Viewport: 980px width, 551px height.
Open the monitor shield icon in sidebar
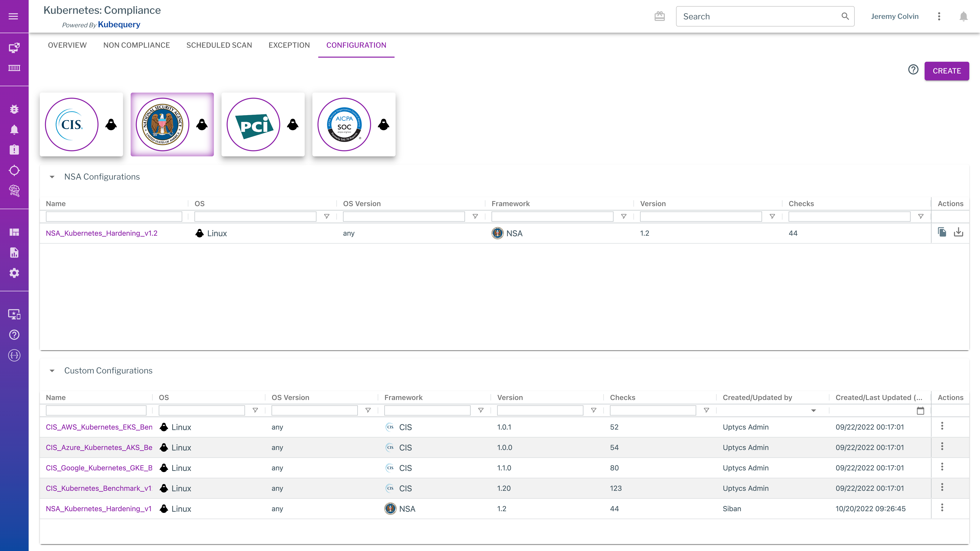(x=14, y=48)
